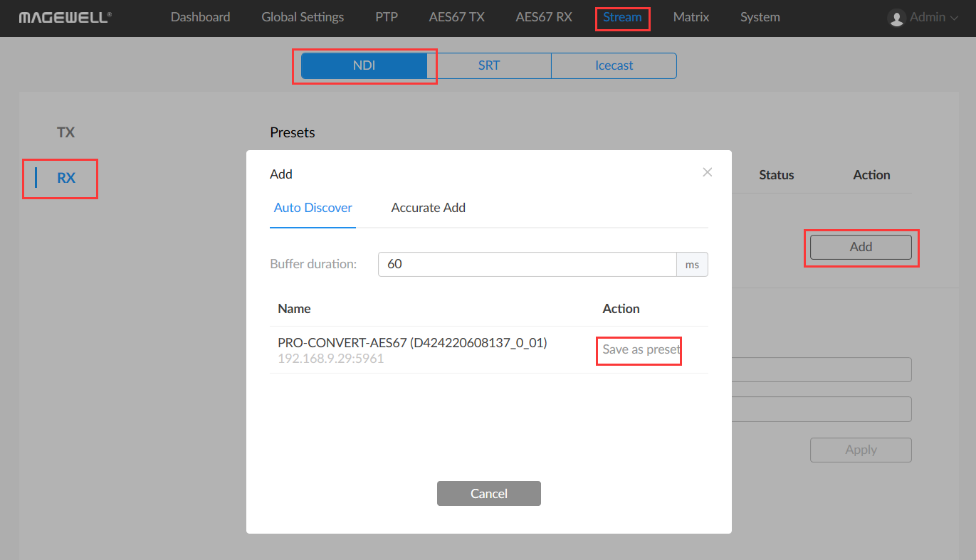This screenshot has height=560, width=976.
Task: Navigate to the AES67 RX page
Action: click(543, 17)
